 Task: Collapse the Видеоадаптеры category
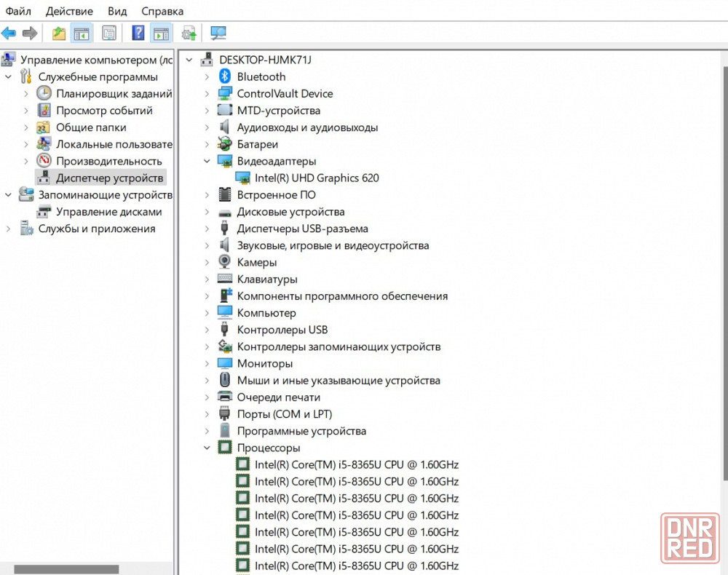point(207,161)
